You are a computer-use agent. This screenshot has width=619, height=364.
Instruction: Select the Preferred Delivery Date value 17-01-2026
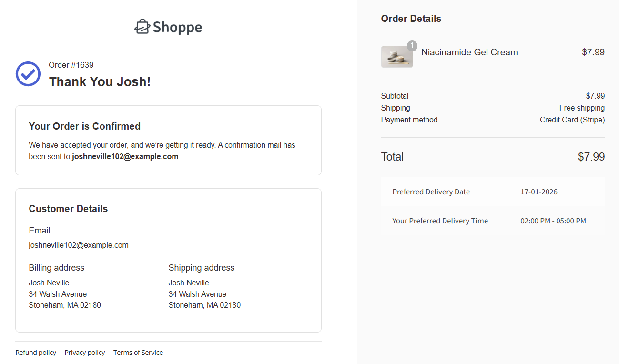(538, 192)
